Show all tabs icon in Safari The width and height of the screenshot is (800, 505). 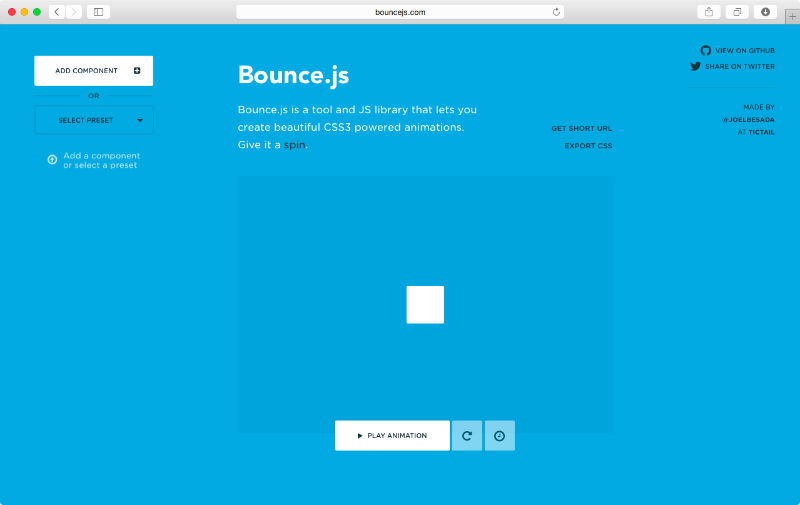737,12
